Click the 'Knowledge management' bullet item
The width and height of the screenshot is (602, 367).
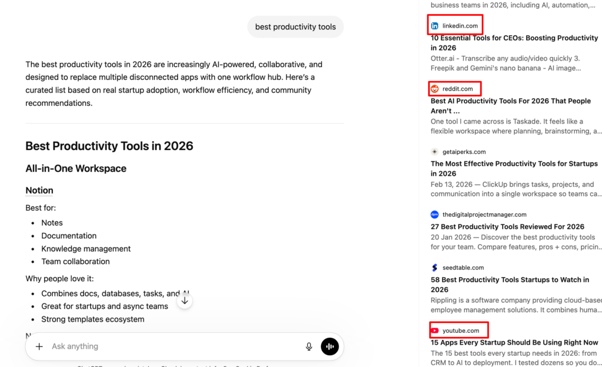point(86,249)
